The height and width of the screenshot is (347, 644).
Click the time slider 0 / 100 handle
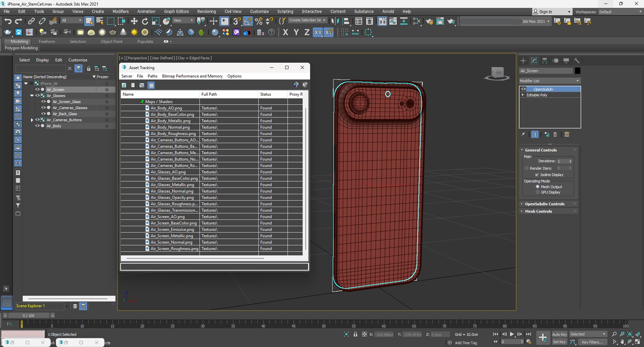coord(29,315)
